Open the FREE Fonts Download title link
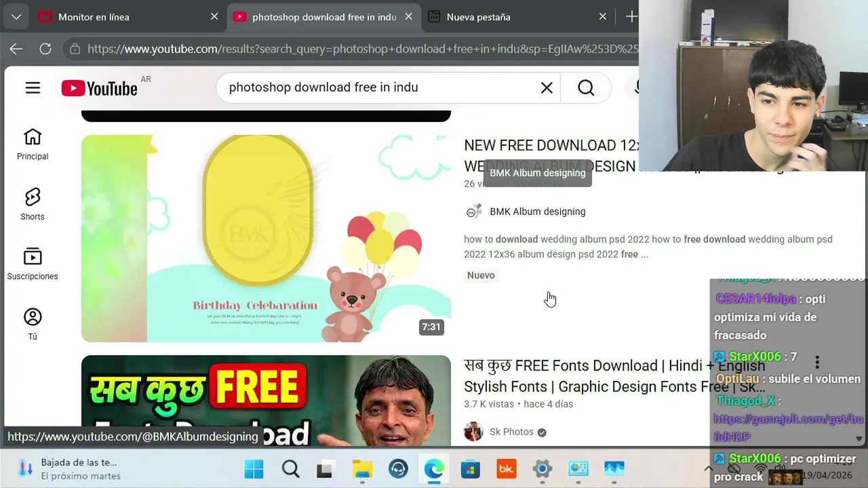Viewport: 868px width, 488px height. tap(614, 376)
